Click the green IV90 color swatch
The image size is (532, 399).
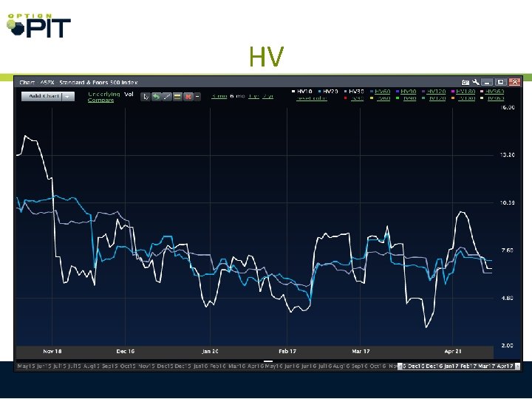(398, 98)
